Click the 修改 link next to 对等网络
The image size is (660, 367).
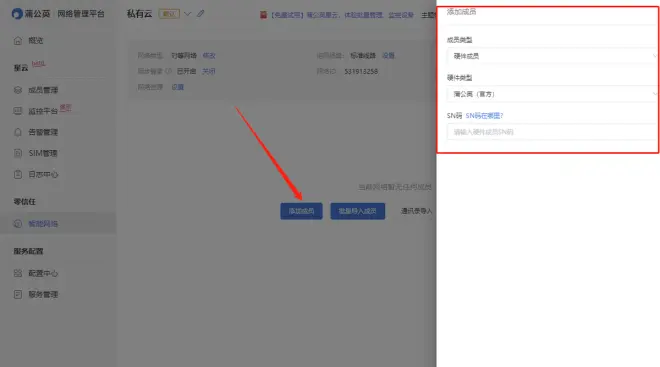pyautogui.click(x=209, y=56)
